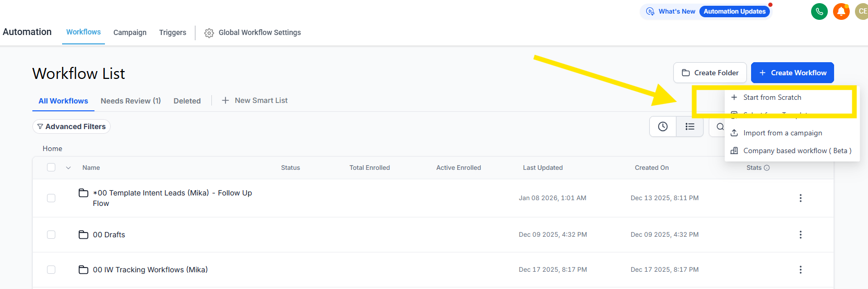Choose Start from Scratch menu option
Image resolution: width=868 pixels, height=289 pixels.
[771, 98]
